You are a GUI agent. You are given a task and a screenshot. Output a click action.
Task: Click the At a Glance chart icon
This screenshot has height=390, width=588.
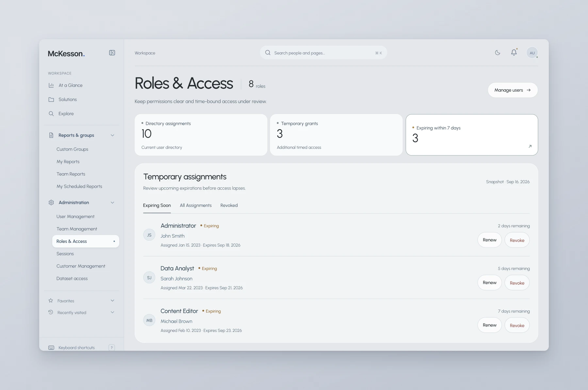(51, 85)
